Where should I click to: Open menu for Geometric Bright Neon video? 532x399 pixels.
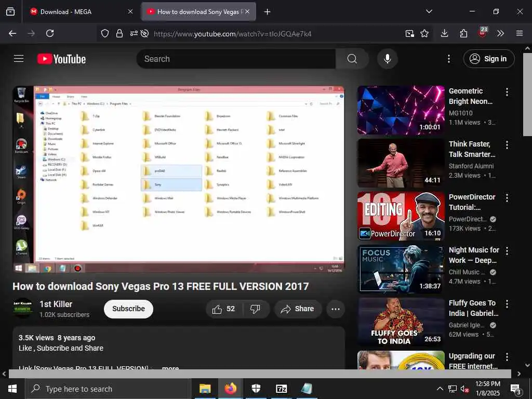coord(507,92)
